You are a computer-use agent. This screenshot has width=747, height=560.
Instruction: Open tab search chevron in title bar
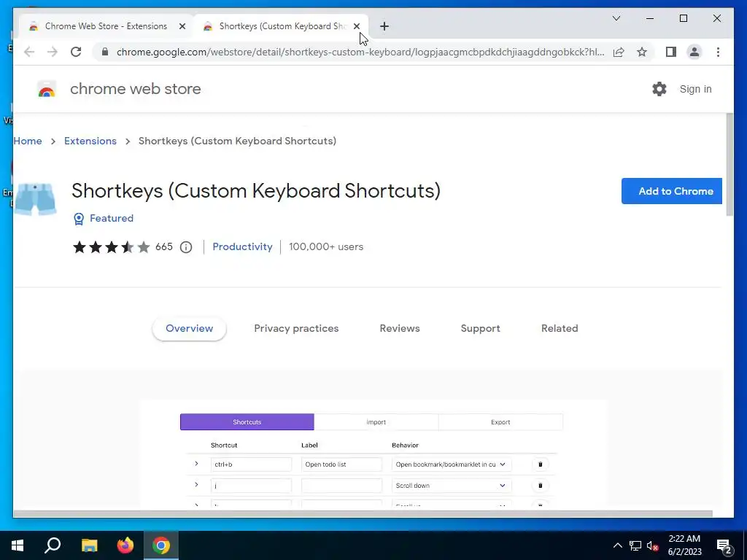pyautogui.click(x=616, y=18)
